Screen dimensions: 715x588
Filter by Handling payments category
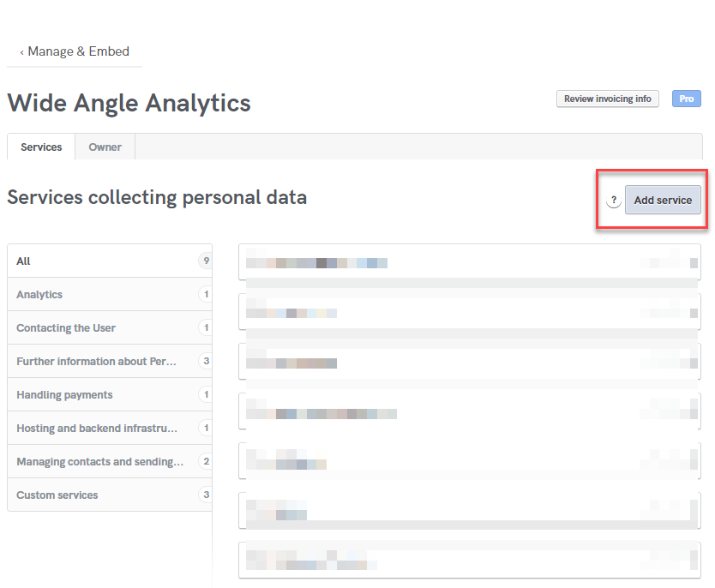tap(110, 395)
